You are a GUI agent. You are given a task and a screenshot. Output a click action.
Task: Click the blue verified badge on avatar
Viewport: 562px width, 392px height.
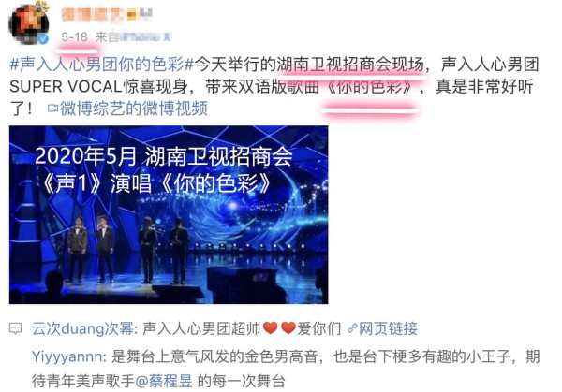(43, 38)
